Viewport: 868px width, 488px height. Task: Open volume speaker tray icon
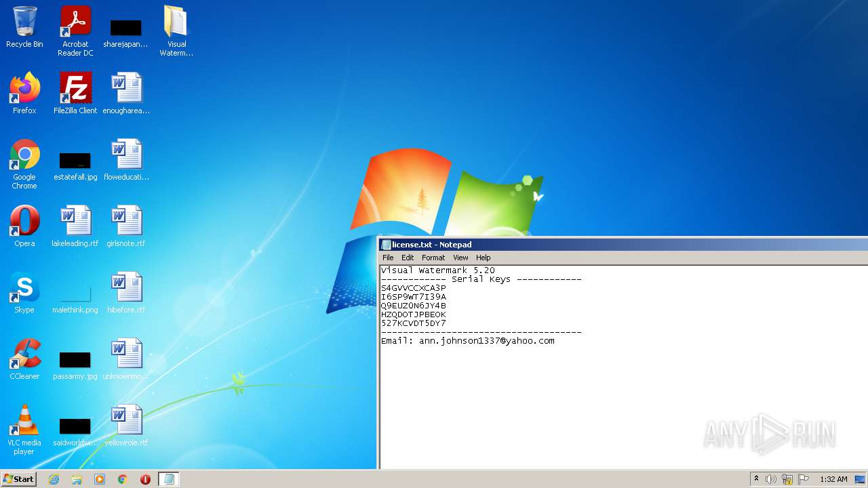pos(771,479)
